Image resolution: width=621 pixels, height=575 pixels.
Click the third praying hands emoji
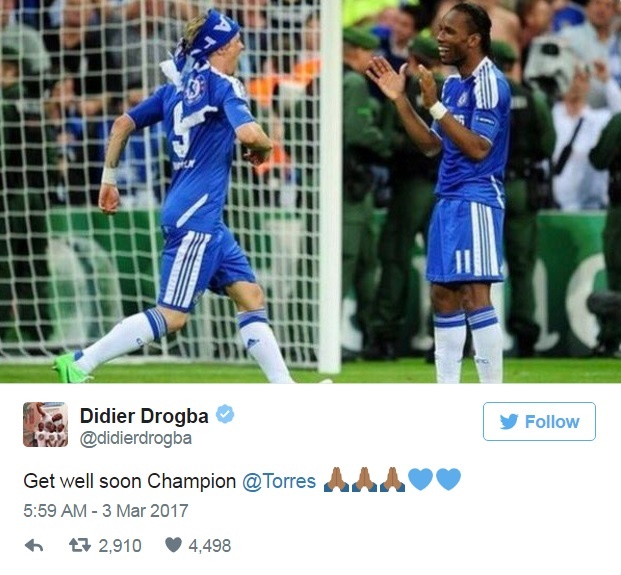pos(392,480)
